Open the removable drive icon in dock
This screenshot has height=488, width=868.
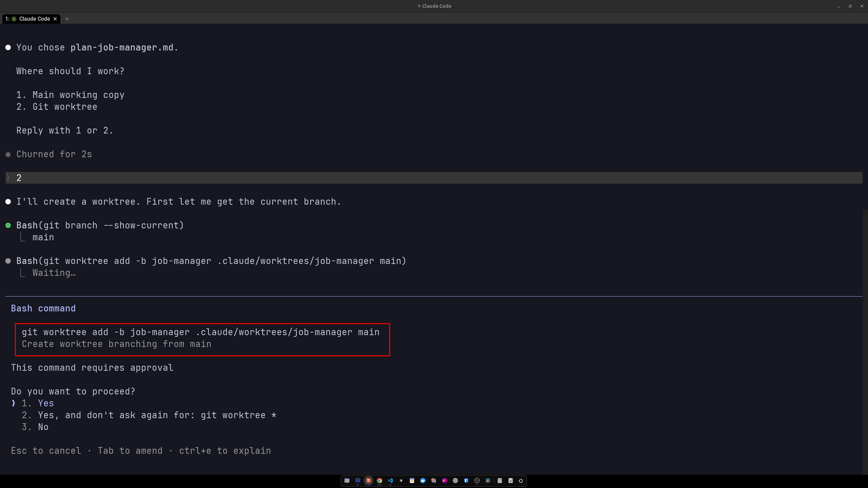coord(500,481)
